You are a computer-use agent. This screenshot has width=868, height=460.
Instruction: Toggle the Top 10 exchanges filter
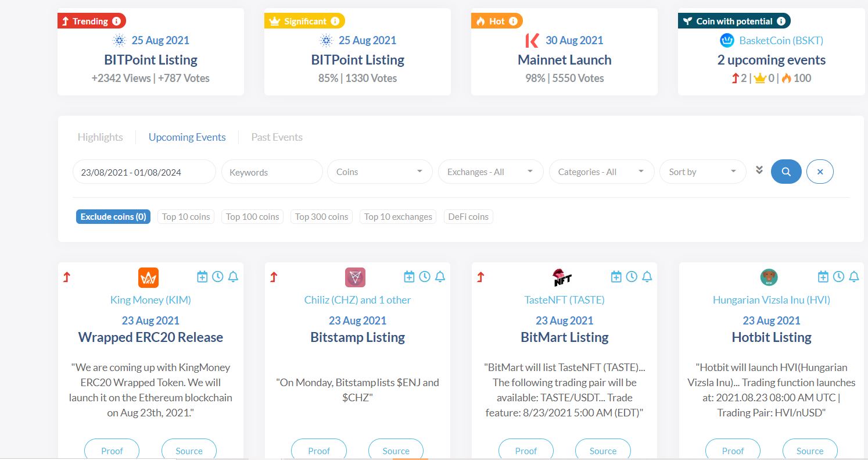click(398, 217)
